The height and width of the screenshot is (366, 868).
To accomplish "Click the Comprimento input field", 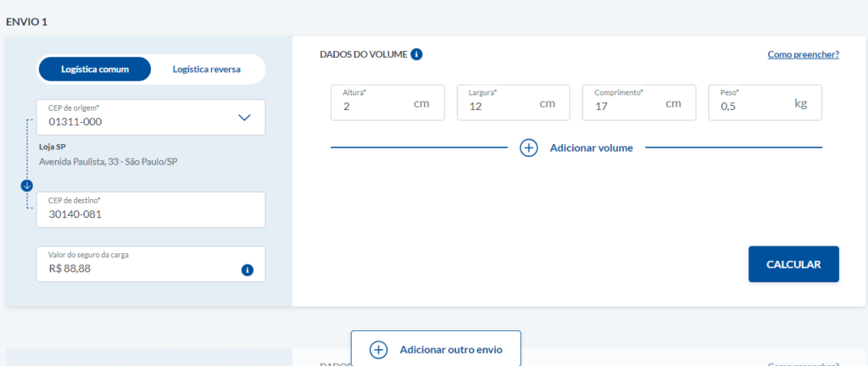I will click(639, 103).
